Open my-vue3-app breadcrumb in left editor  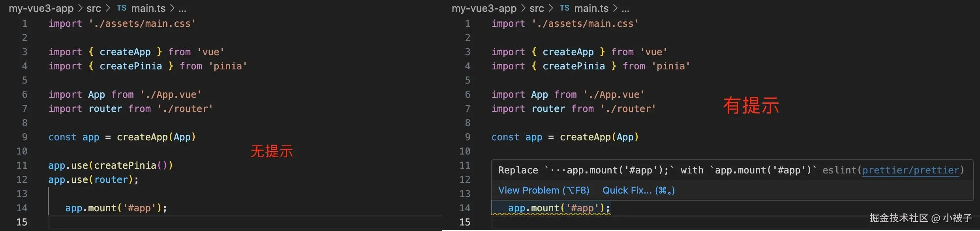coord(41,8)
